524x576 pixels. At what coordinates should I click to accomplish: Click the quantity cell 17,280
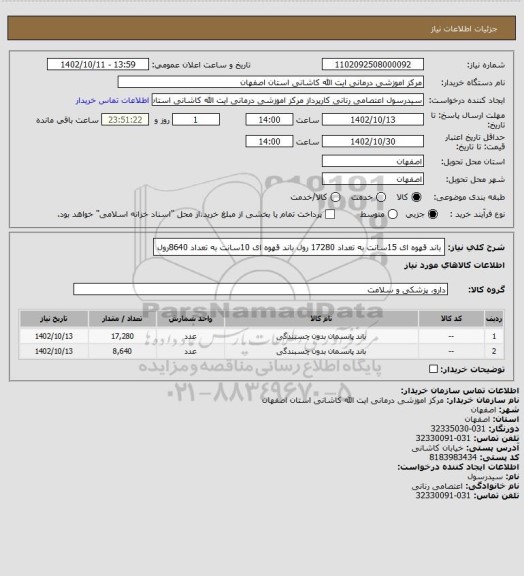tap(122, 336)
